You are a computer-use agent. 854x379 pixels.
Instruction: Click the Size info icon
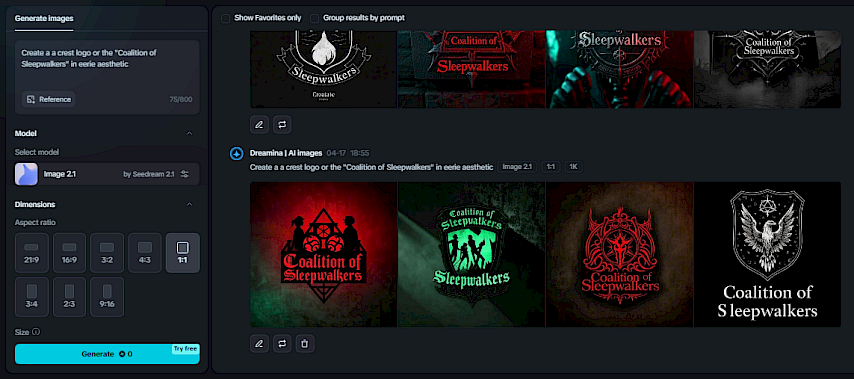36,332
